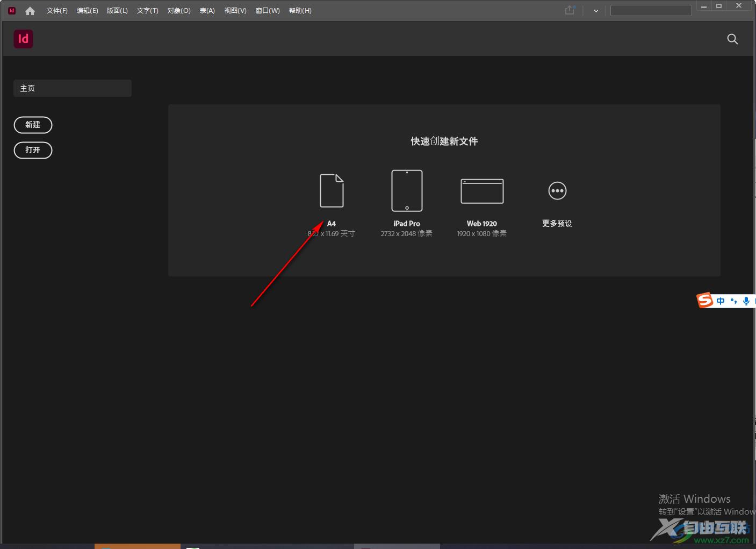Screen dimensions: 756x549
Task: Open the 视图(V) menu
Action: pyautogui.click(x=235, y=11)
